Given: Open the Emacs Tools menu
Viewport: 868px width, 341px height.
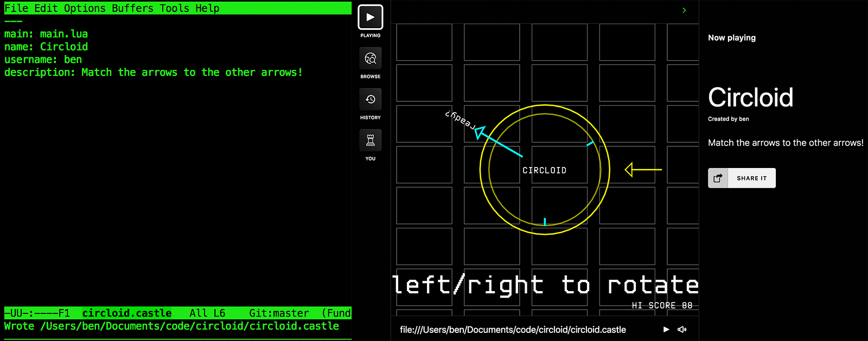Looking at the screenshot, I should [174, 8].
